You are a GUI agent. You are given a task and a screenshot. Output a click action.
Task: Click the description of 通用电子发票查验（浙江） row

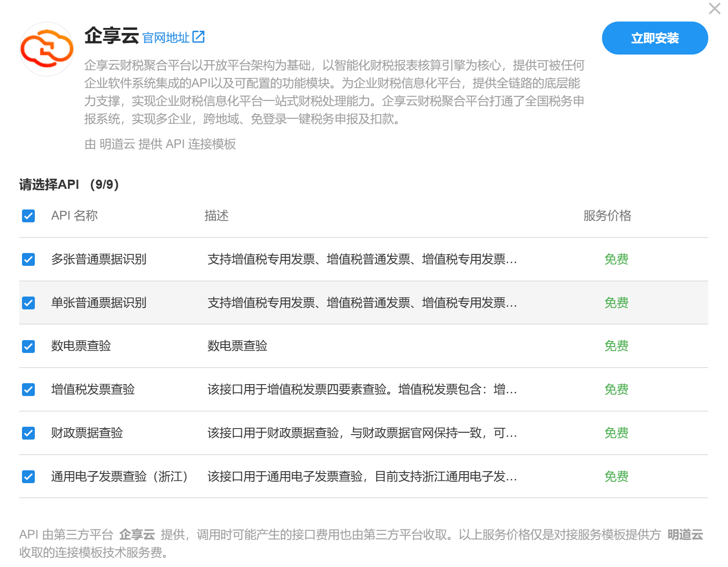click(x=362, y=477)
